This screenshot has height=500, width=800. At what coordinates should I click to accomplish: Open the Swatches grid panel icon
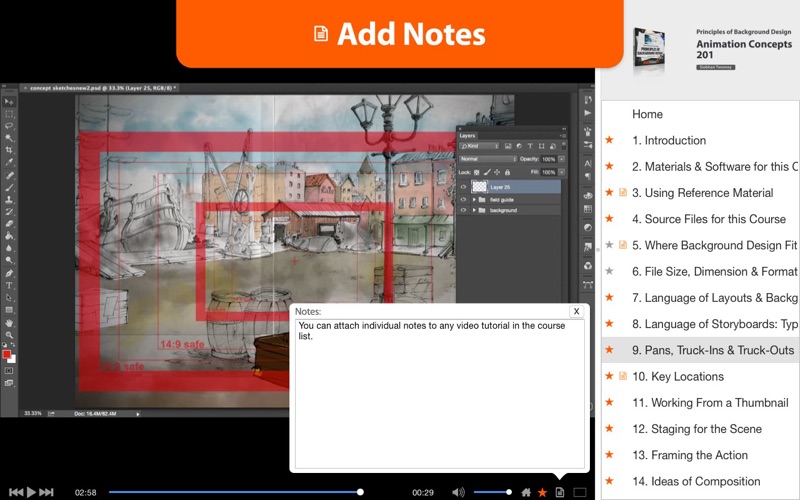tap(588, 209)
